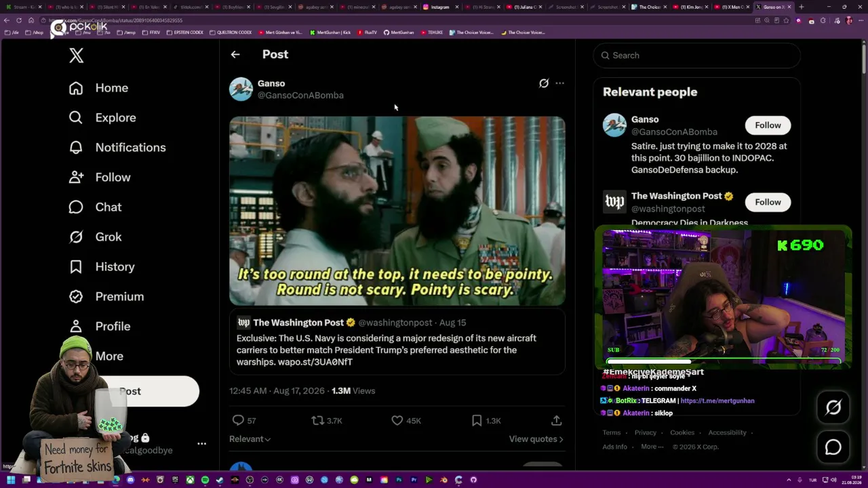Switch to the Instagram browser tab
Screen dimensions: 868x488
click(439, 7)
